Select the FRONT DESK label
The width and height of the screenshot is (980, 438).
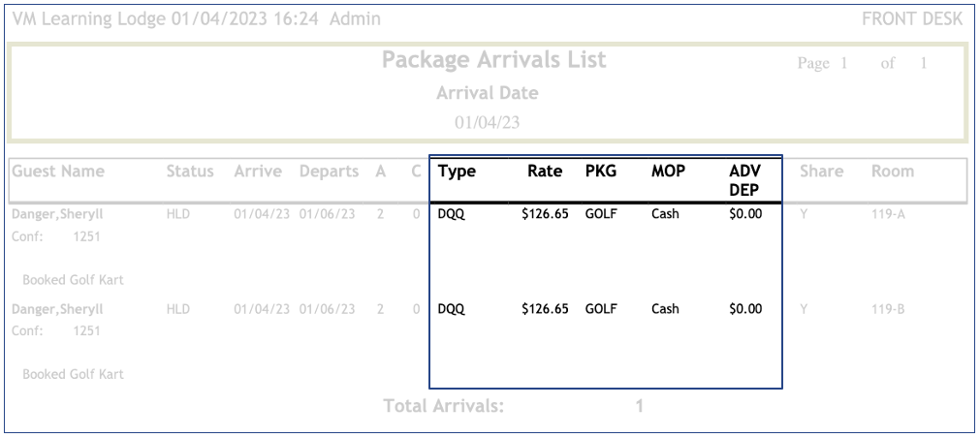point(910,19)
